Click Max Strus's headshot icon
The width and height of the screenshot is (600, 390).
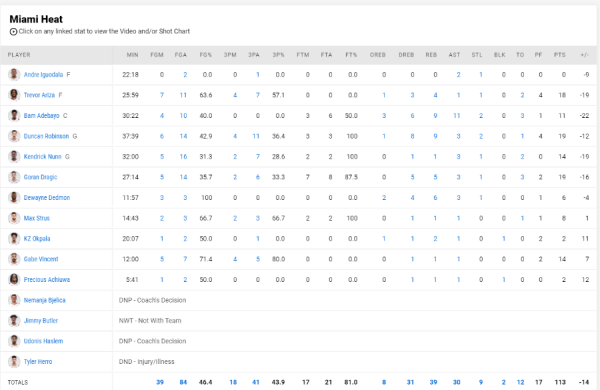coord(14,218)
